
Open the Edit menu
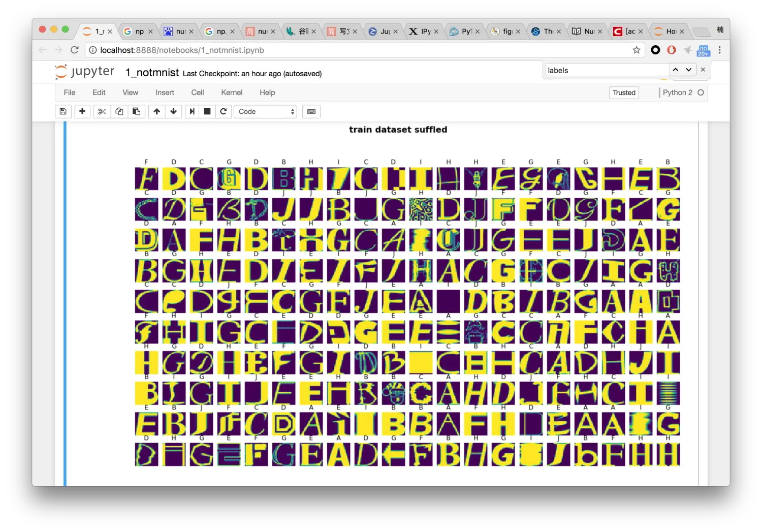[x=99, y=92]
